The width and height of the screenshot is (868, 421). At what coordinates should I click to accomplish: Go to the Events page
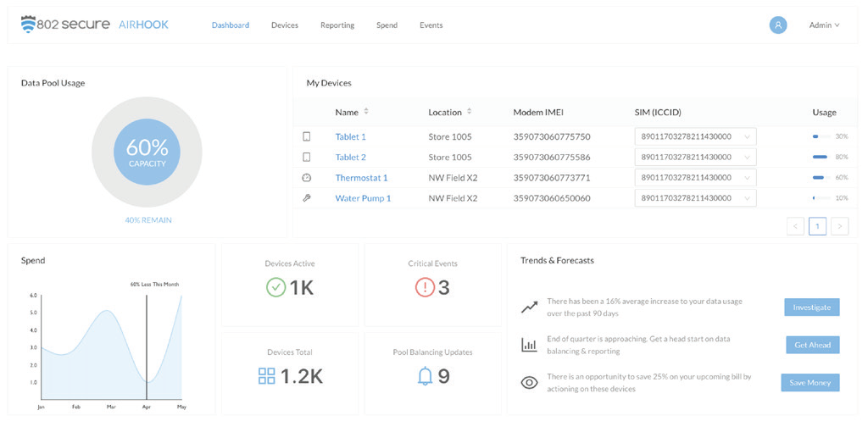tap(431, 25)
